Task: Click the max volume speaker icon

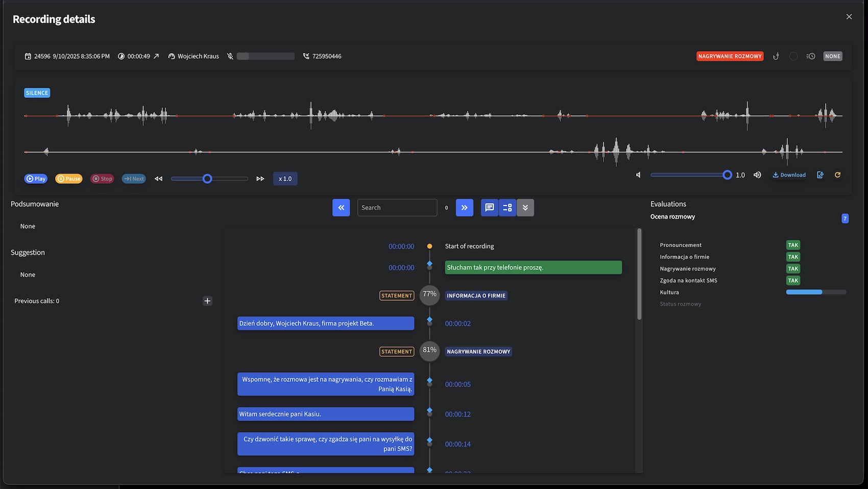Action: click(x=757, y=175)
